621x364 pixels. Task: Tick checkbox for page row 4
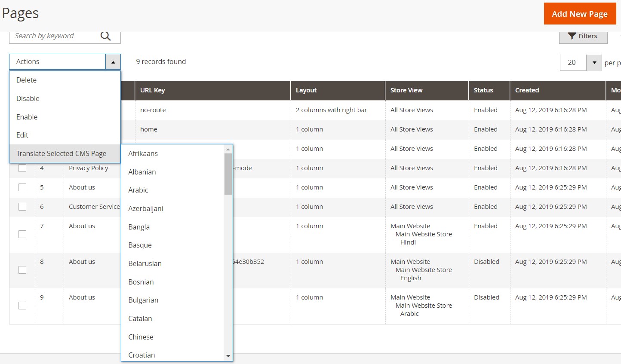point(22,168)
